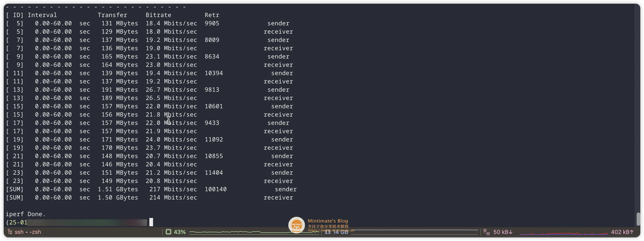Click the retransmit value '11092'
The height and width of the screenshot is (241, 644).
click(214, 139)
